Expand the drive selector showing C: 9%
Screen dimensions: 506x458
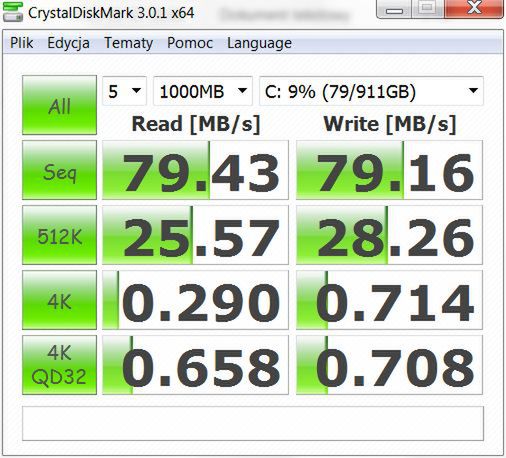click(x=371, y=91)
